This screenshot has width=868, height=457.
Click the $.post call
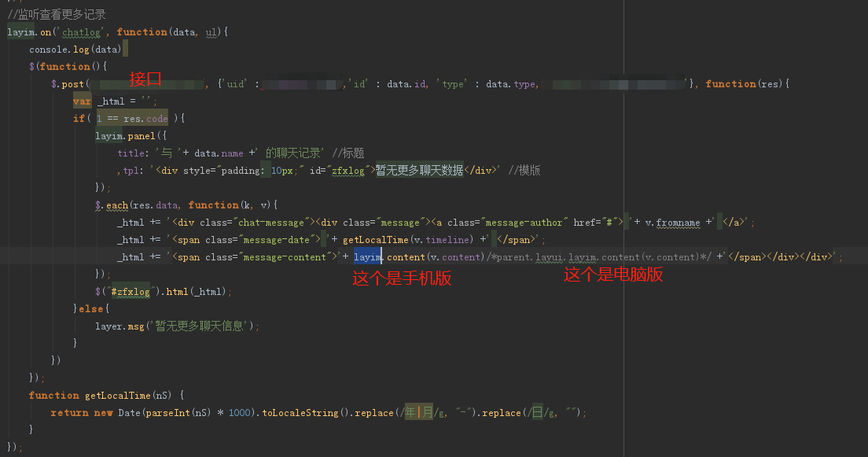tap(68, 83)
